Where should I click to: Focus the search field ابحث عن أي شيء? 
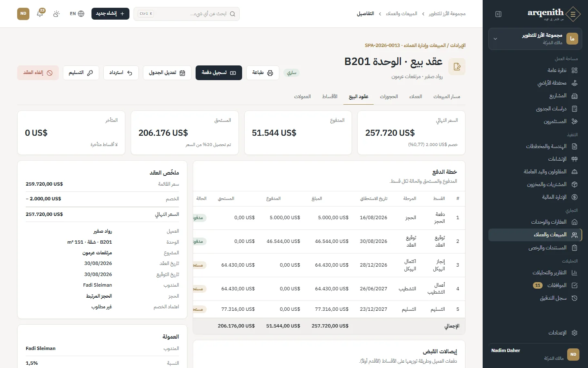[x=187, y=13]
